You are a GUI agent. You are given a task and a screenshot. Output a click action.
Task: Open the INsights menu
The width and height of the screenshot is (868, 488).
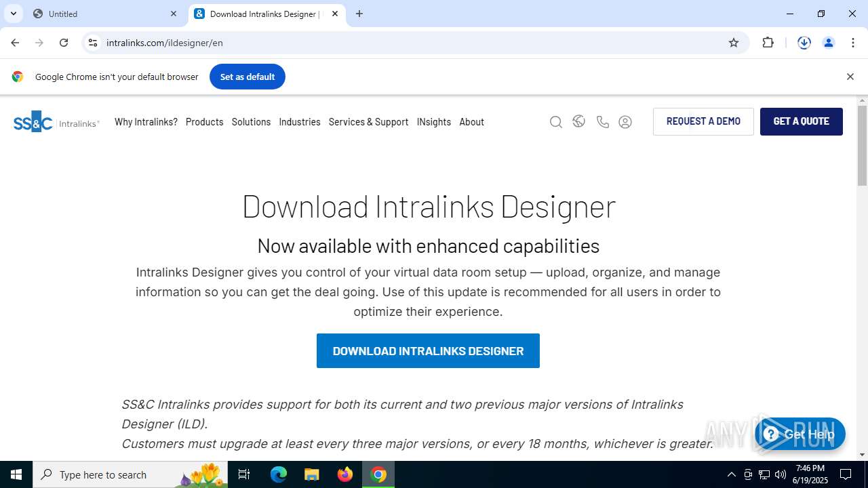click(x=434, y=122)
